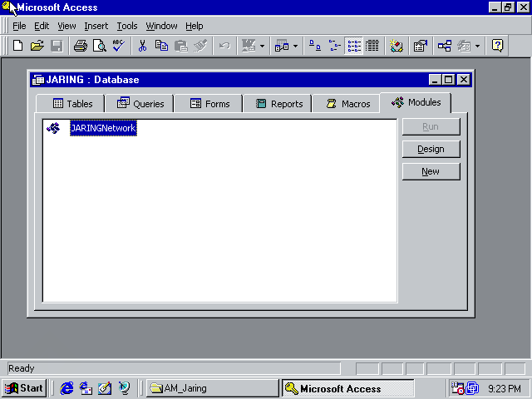The width and height of the screenshot is (532, 399).
Task: Click the 9:23 PM clock
Action: tap(505, 388)
